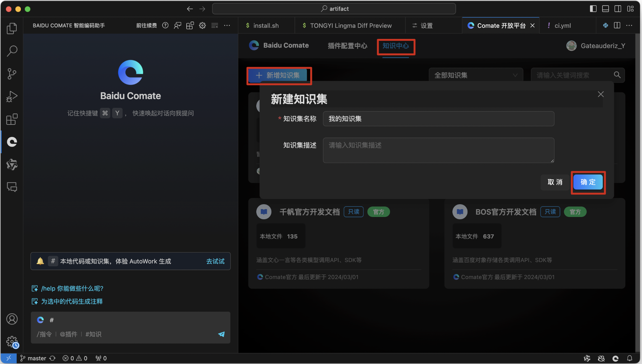The height and width of the screenshot is (364, 642).
Task: Click Baidu Comate logo in platform header
Action: click(279, 45)
